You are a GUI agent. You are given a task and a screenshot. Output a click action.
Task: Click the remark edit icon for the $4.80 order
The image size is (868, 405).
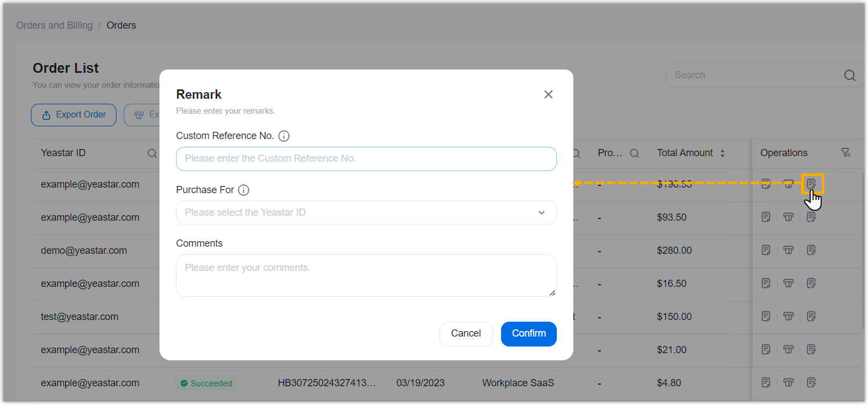coord(811,383)
